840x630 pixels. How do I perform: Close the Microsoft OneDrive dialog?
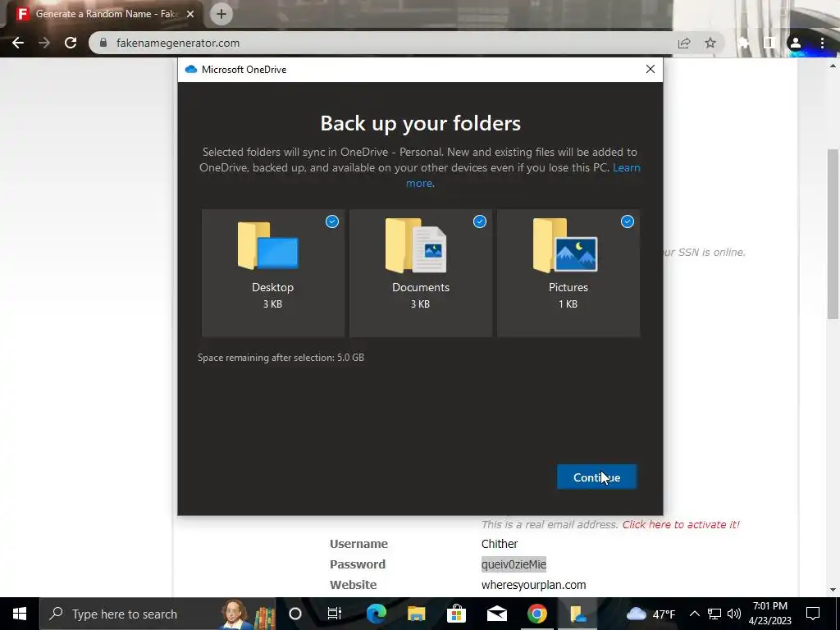651,69
